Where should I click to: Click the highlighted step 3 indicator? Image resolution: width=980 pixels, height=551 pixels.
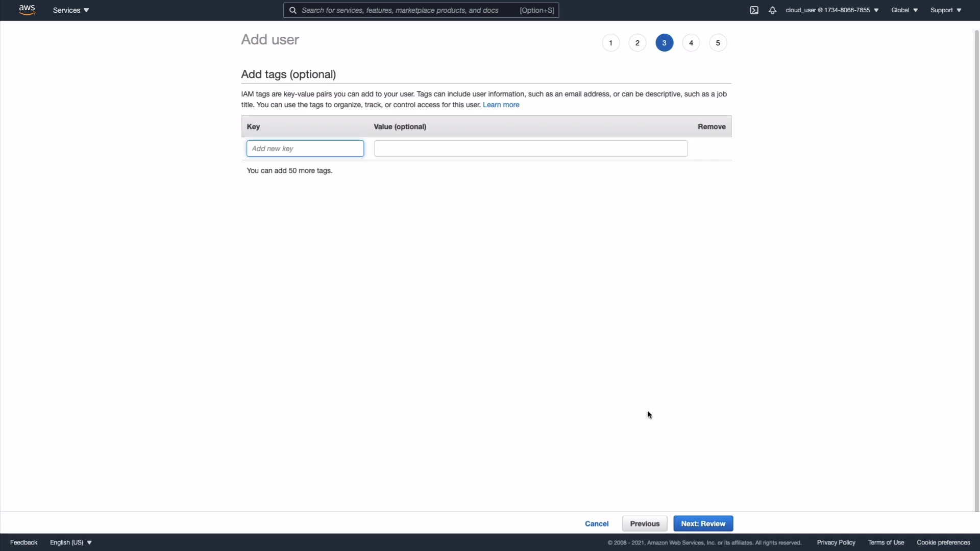click(664, 43)
